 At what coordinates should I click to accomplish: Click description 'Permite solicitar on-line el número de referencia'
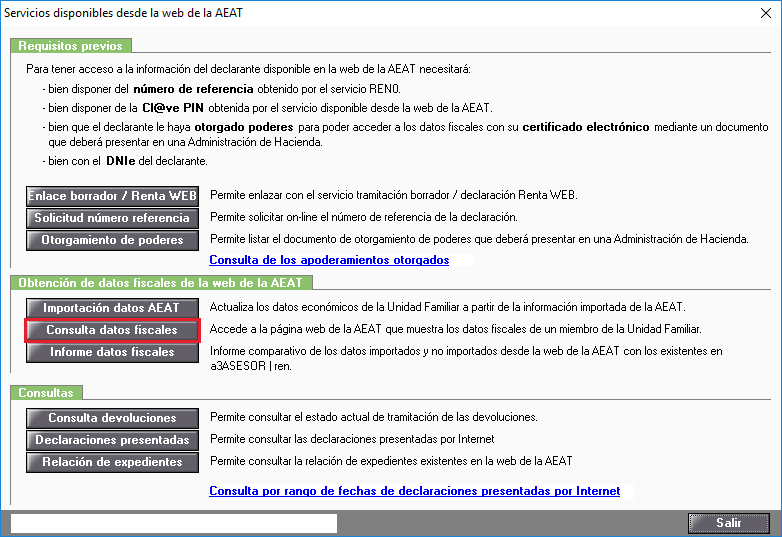click(364, 217)
